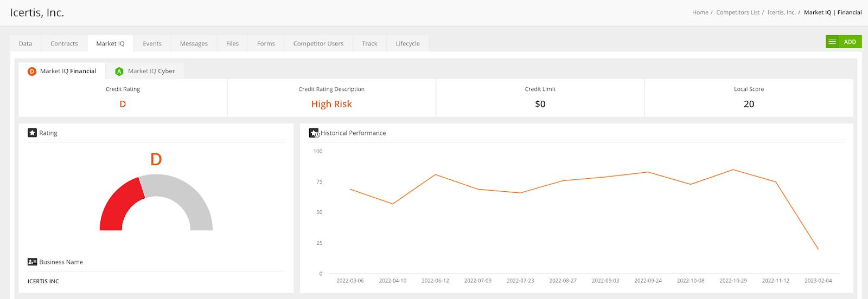This screenshot has width=868, height=299.
Task: Click the 2022-10-08 axis date
Action: click(x=691, y=281)
